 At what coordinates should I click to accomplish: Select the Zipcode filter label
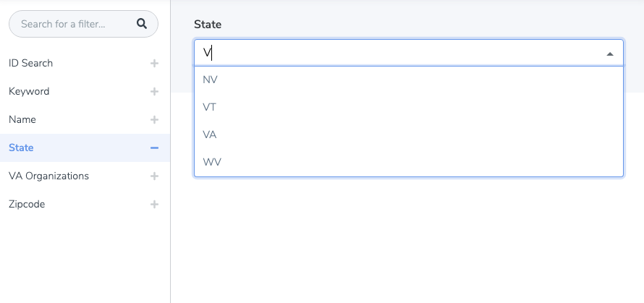[27, 205]
